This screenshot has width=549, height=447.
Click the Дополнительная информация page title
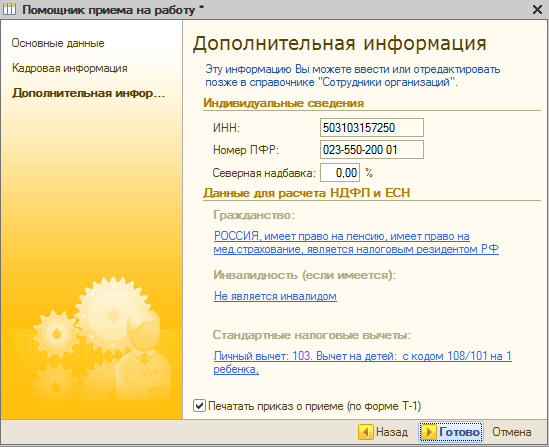[339, 43]
